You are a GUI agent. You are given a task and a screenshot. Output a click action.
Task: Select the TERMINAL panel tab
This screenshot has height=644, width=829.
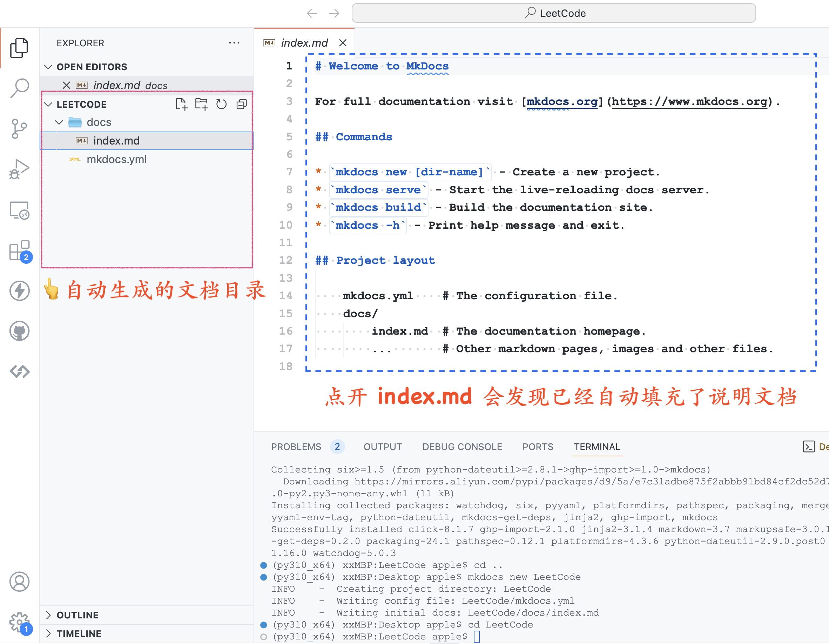click(597, 447)
